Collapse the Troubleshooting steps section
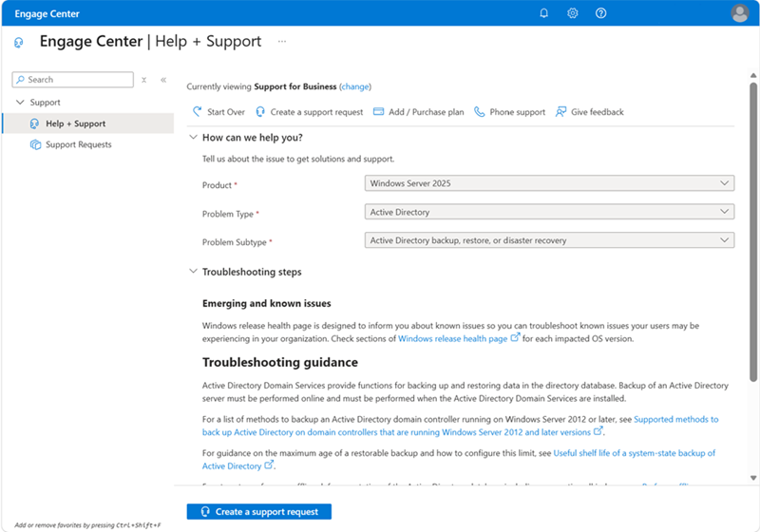 pos(193,272)
